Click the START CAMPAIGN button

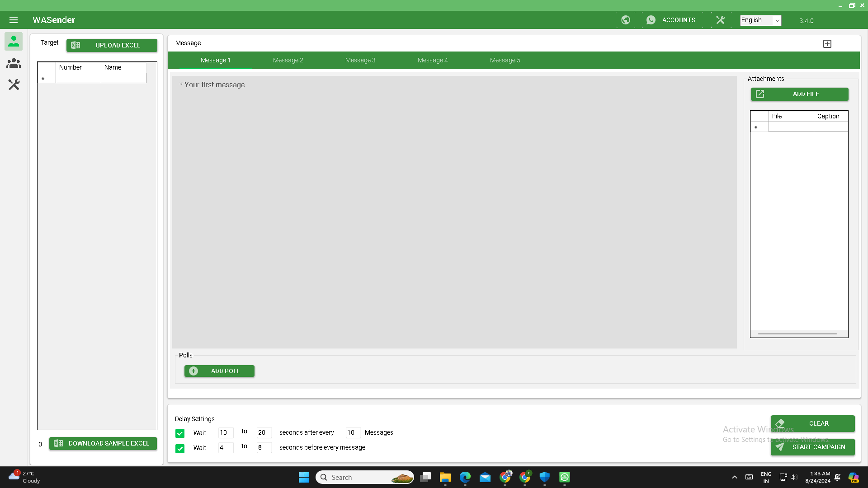pyautogui.click(x=812, y=447)
